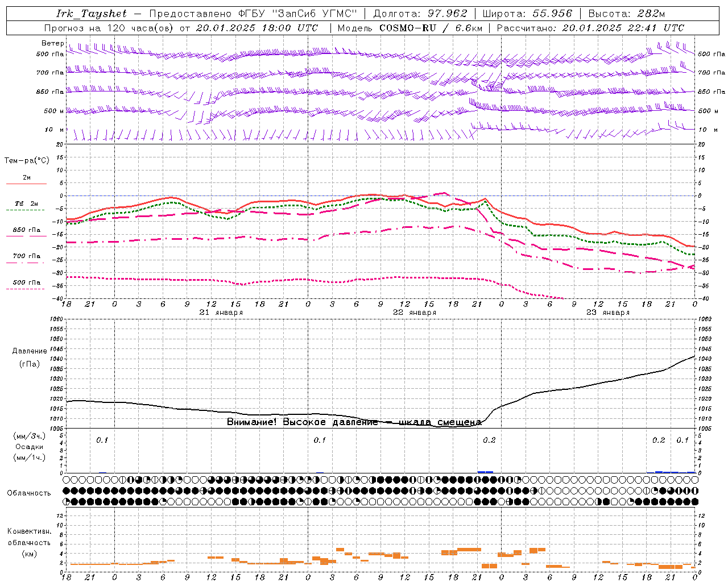Click the Прогноз на 120 часа(ов) text

109,28
